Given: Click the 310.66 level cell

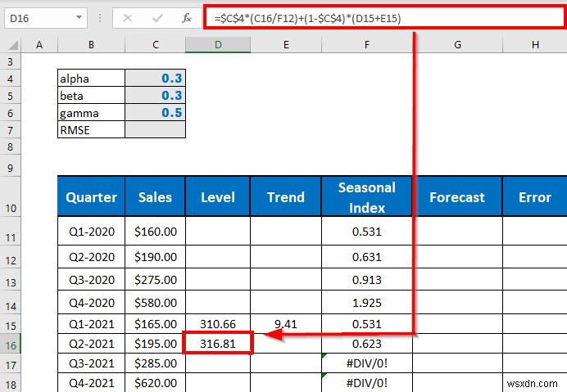Looking at the screenshot, I should click(x=218, y=324).
